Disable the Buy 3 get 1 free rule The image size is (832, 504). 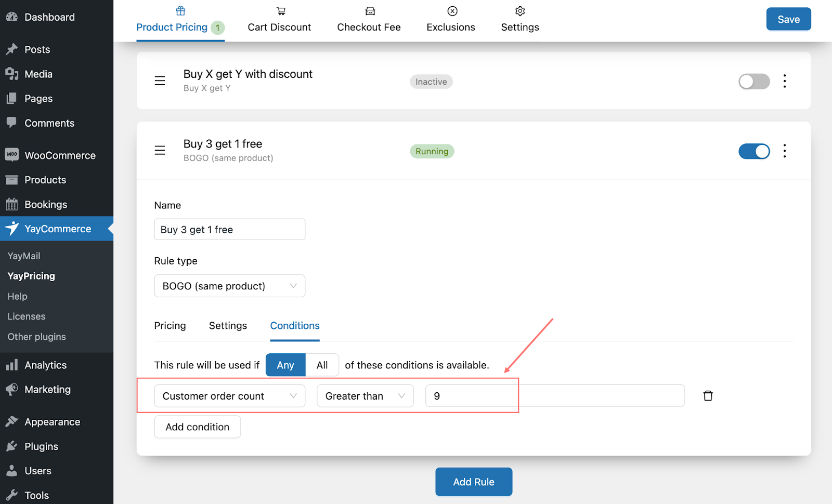tap(754, 151)
